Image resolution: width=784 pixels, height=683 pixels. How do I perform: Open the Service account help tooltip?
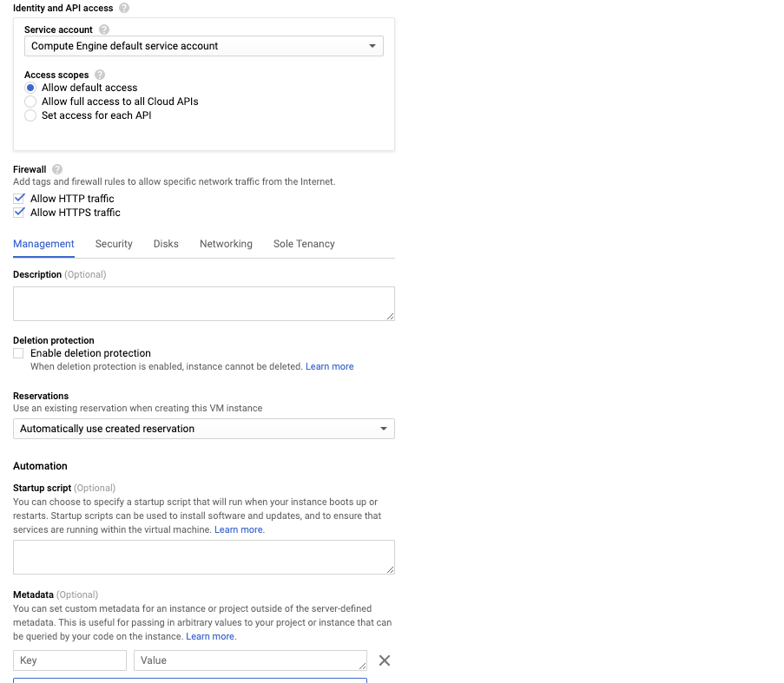pos(103,29)
